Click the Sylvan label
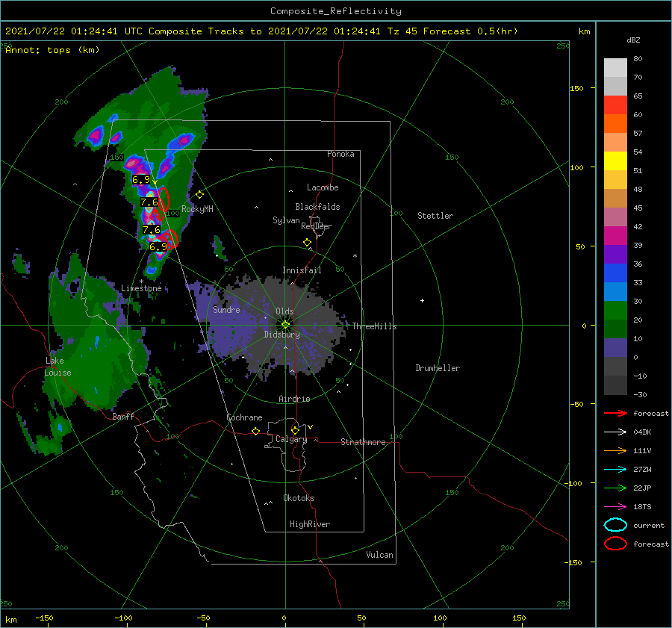 [286, 220]
